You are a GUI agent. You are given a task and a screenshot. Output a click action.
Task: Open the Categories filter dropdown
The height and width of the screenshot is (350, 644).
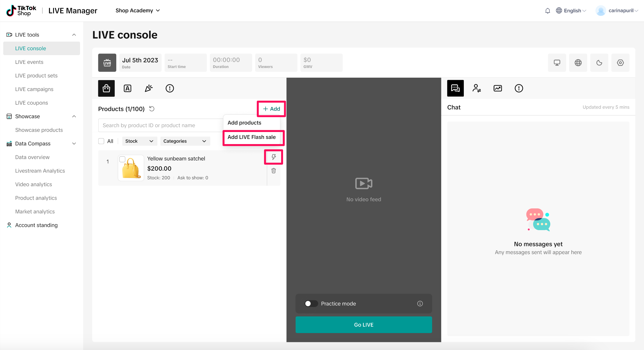pos(185,141)
